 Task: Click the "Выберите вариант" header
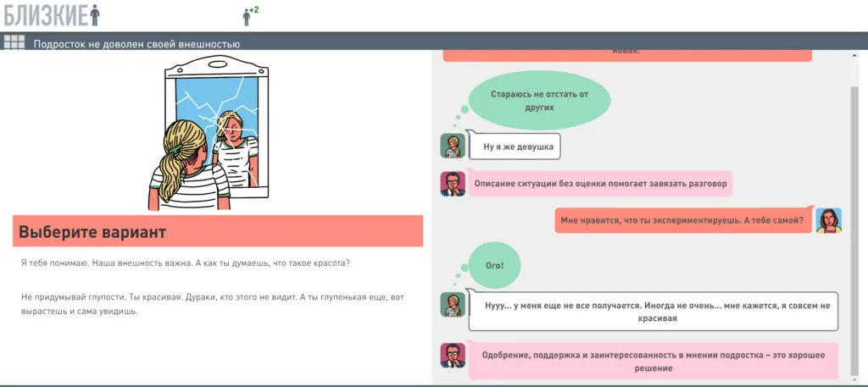tap(217, 231)
